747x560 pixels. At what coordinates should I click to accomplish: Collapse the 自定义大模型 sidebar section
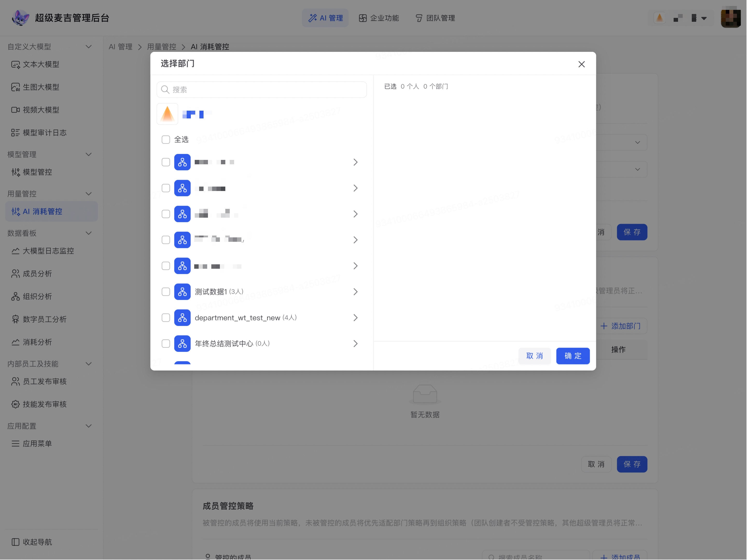tap(88, 47)
